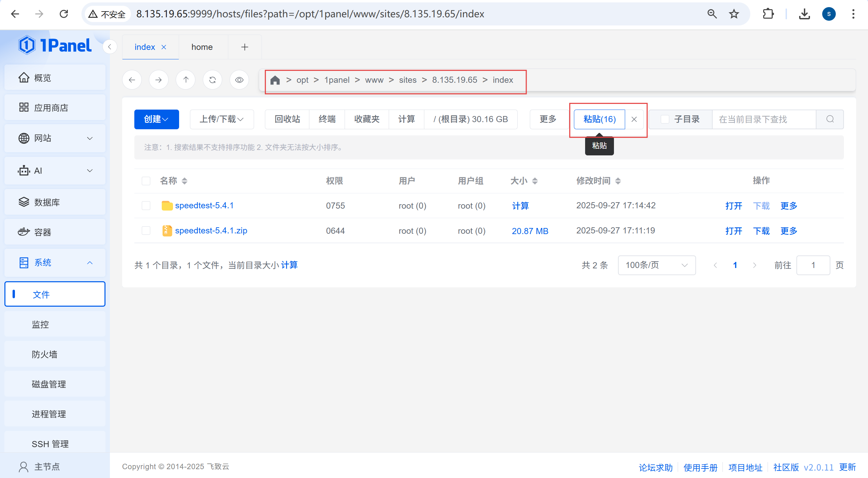The height and width of the screenshot is (478, 868).
Task: Expand the 上传/下载 dropdown
Action: (221, 119)
